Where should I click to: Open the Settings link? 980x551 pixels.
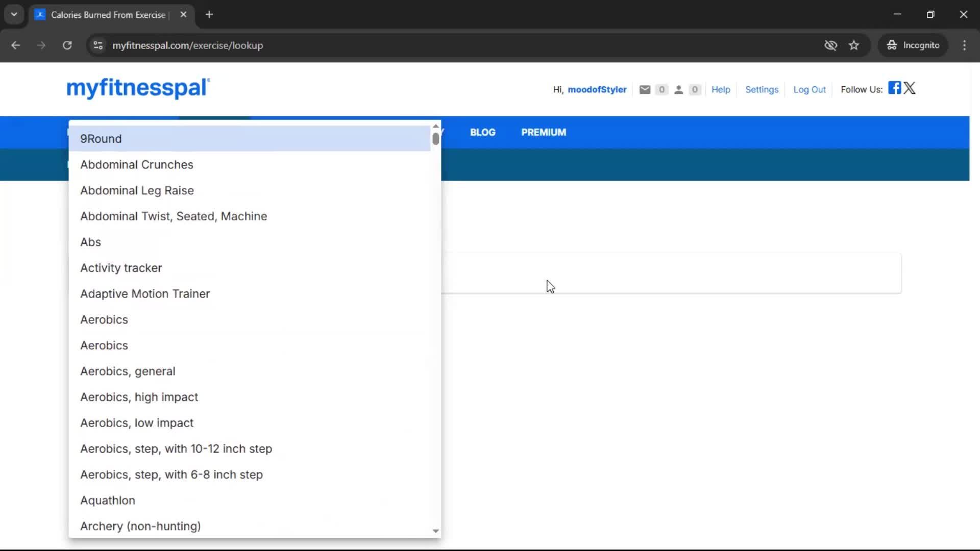tap(762, 89)
